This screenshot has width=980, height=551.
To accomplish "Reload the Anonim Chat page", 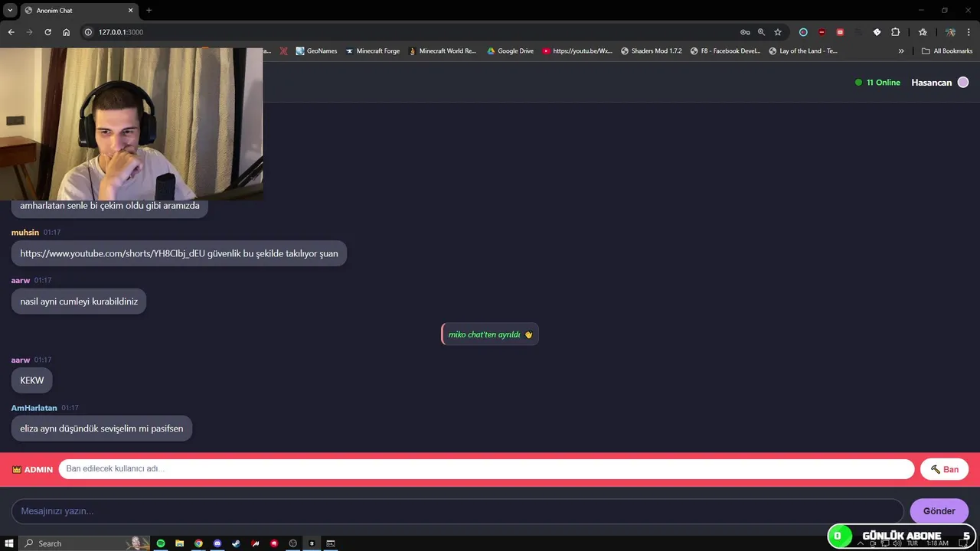I will click(x=47, y=32).
